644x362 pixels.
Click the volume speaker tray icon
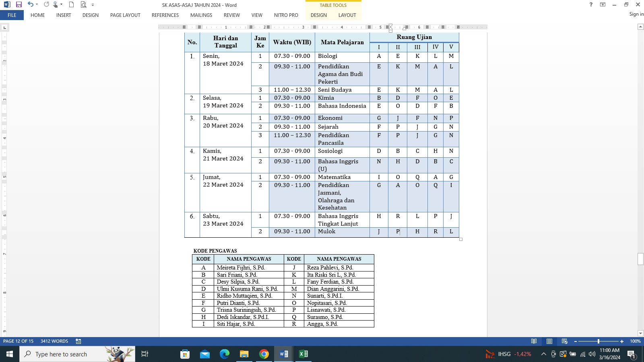tap(592, 354)
